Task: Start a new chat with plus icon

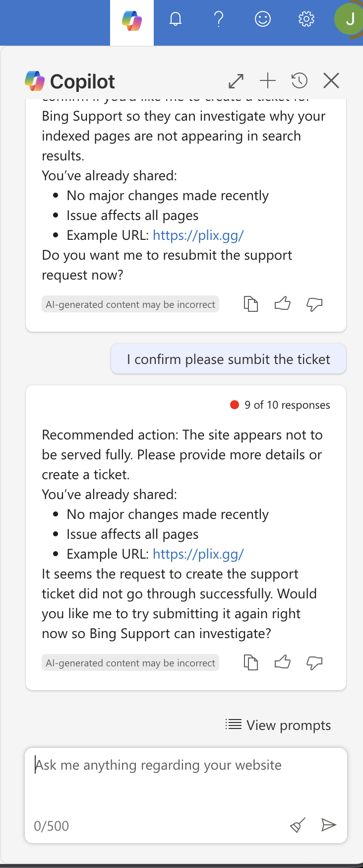Action: click(268, 80)
